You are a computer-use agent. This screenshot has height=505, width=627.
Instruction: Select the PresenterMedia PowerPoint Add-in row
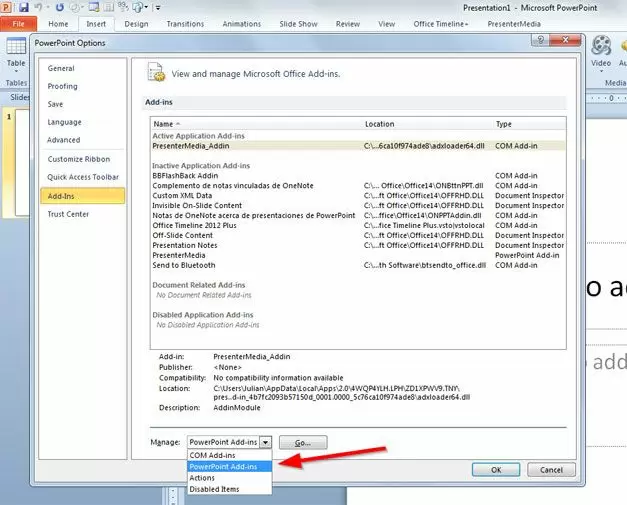358,255
